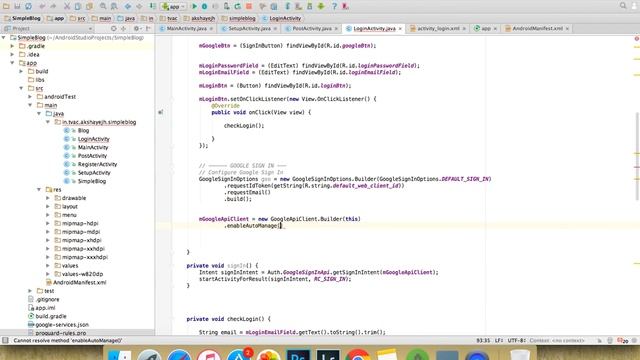Viewport: 640px width, 360px height.
Task: Collapse the SimpleBlog project root node
Action: point(4,38)
